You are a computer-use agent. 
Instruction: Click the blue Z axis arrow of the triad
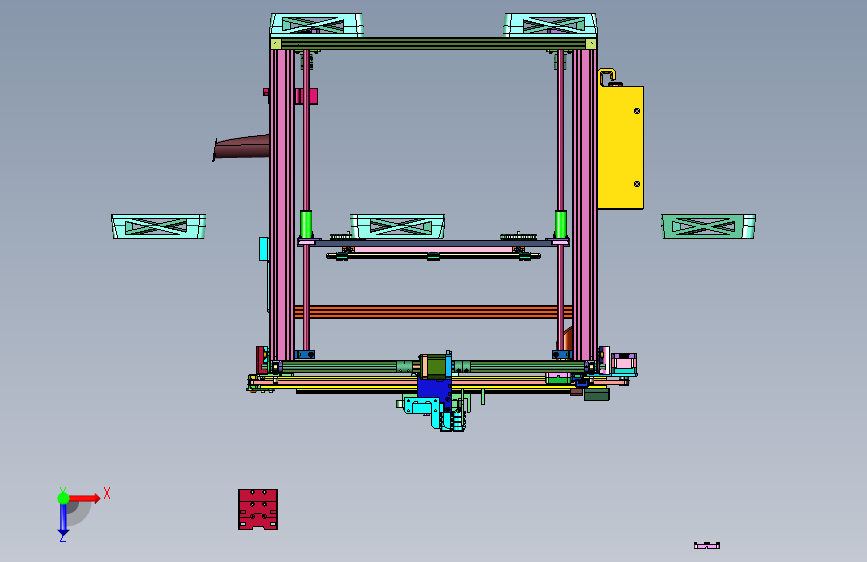pos(63,519)
